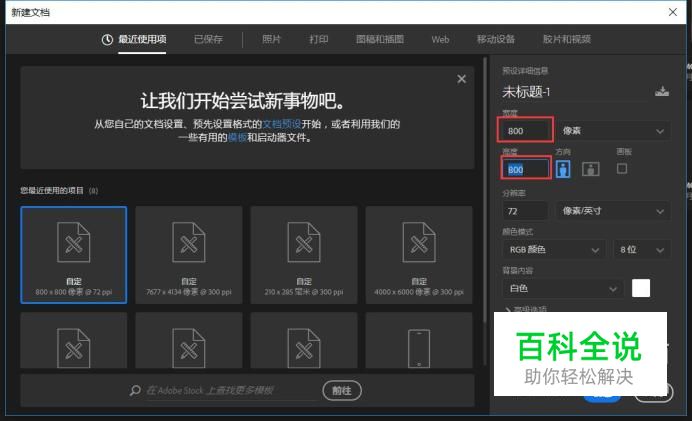Open the 已保存 tab

[208, 39]
